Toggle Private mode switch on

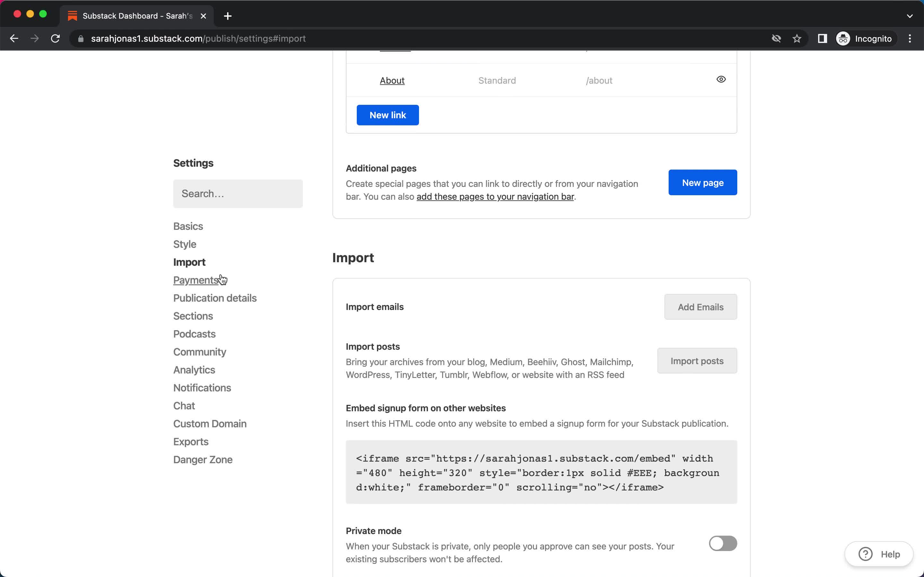click(723, 543)
